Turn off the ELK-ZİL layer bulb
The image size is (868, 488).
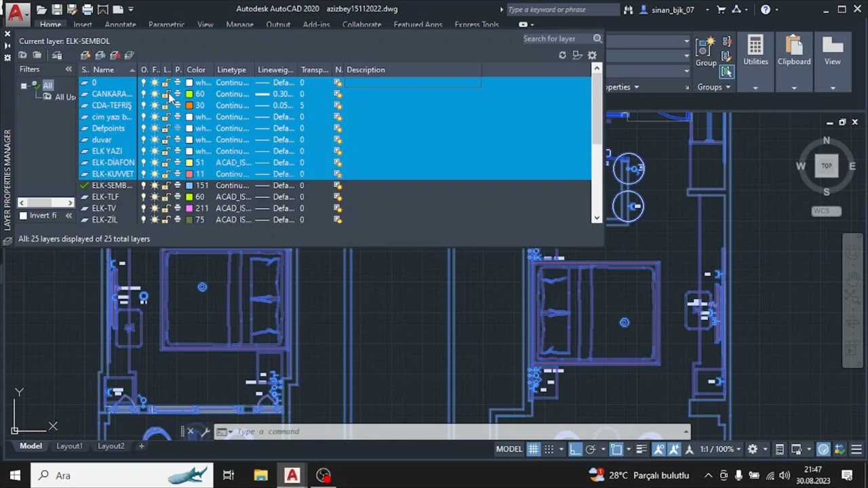click(x=143, y=220)
